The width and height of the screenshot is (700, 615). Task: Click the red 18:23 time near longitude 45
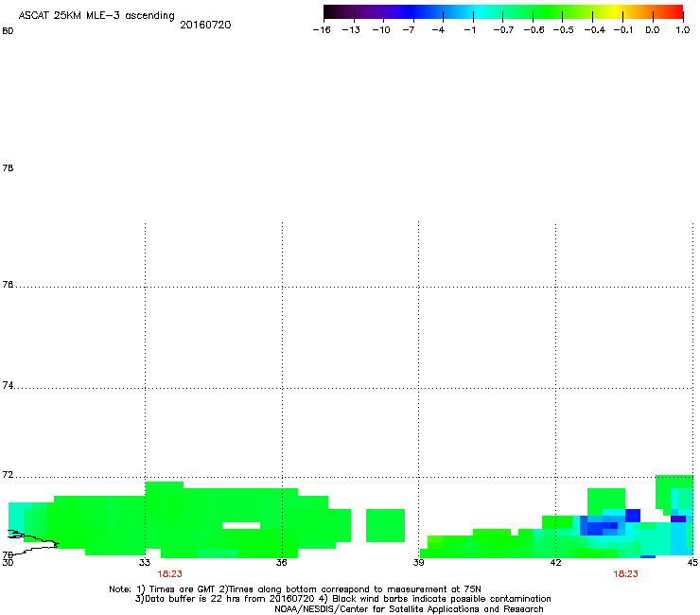point(625,574)
